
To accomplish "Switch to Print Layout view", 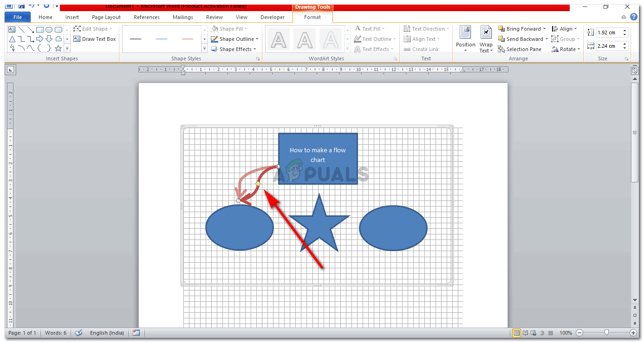I will (516, 333).
